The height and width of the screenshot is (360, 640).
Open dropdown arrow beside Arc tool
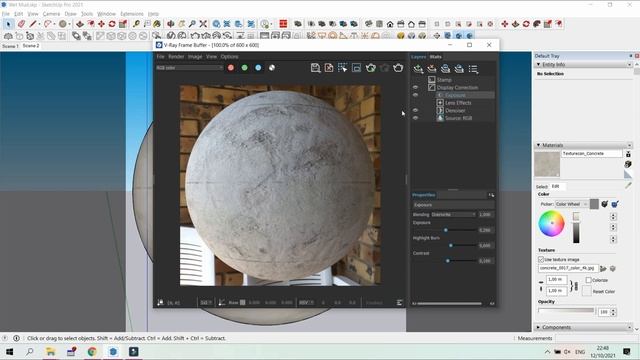[54, 24]
